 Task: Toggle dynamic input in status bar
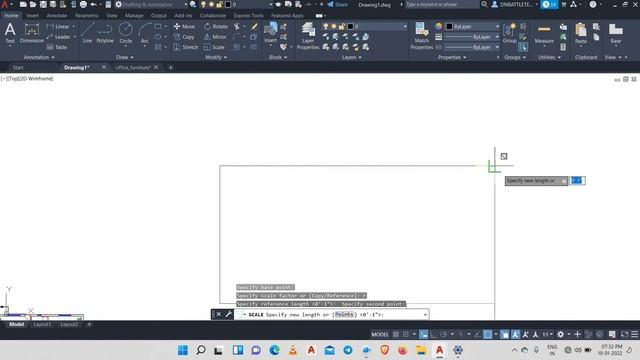click(424, 334)
